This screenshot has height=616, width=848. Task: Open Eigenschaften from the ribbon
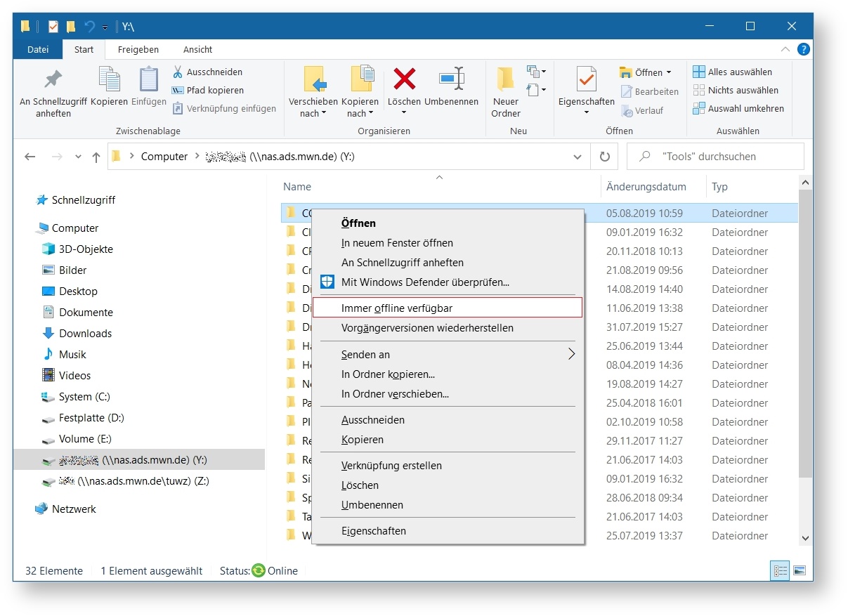pyautogui.click(x=586, y=79)
